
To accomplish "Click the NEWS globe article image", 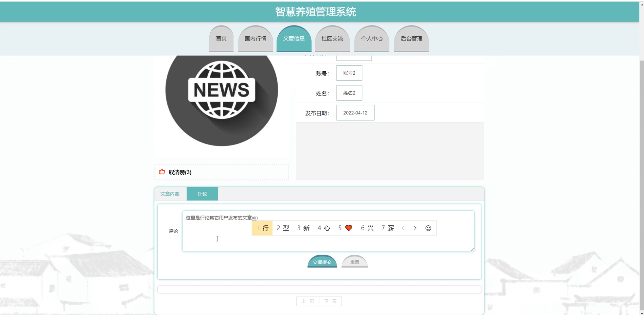I will coord(222,101).
